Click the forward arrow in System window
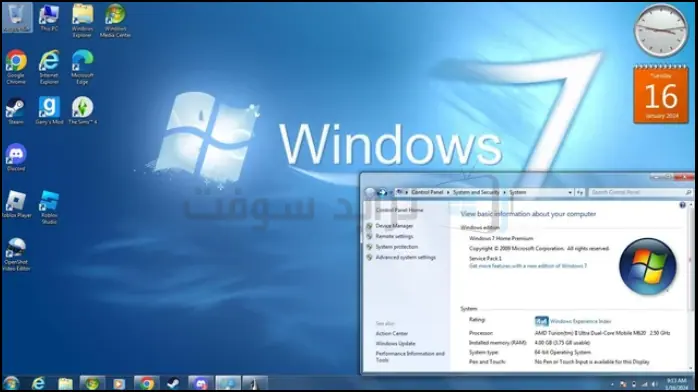 381,192
